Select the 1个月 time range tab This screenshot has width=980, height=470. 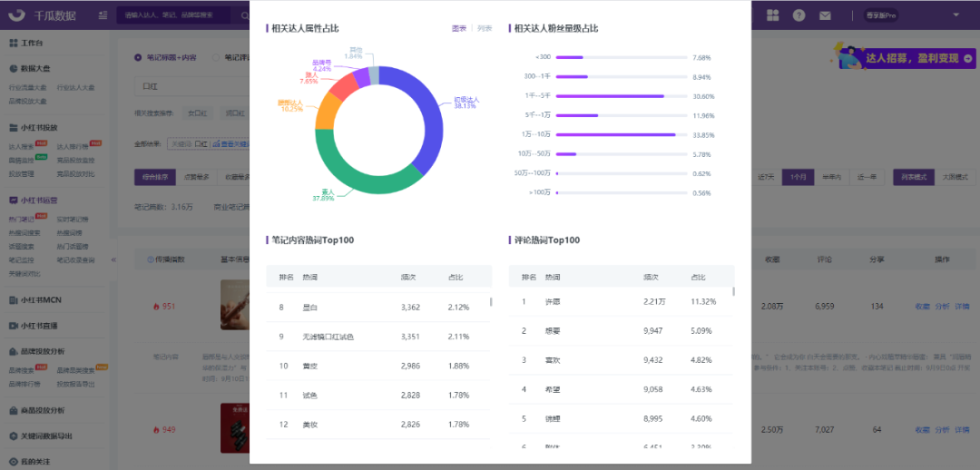(x=799, y=177)
